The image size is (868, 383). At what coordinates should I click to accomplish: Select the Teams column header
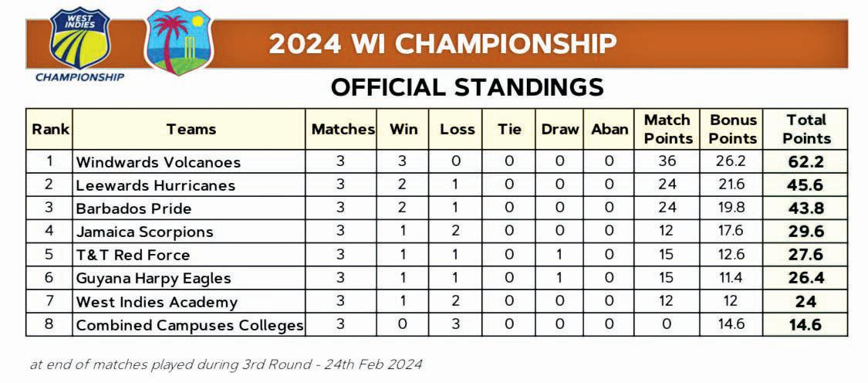point(191,129)
